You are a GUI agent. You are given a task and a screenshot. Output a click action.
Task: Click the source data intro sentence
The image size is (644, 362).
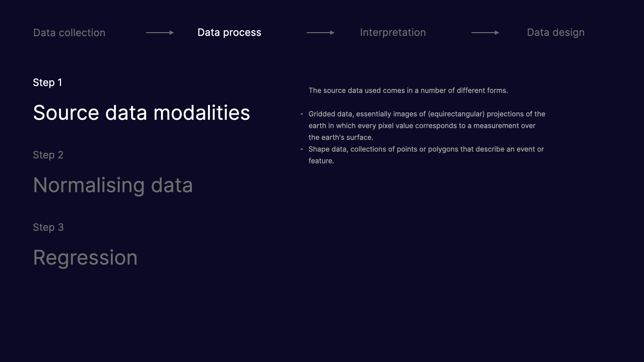pos(408,90)
